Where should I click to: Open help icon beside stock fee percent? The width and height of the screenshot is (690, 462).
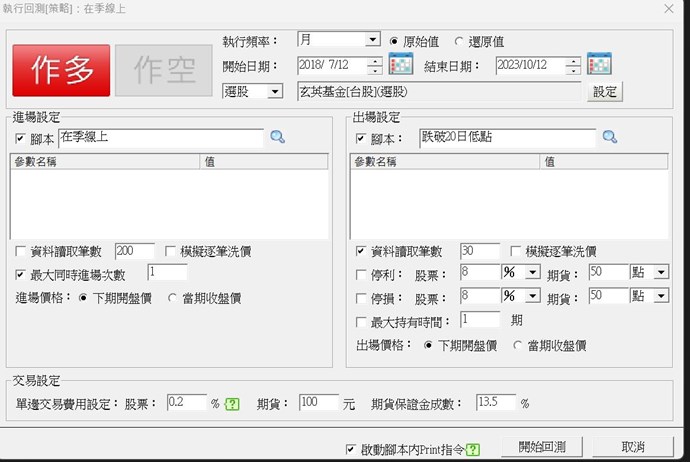click(x=232, y=404)
